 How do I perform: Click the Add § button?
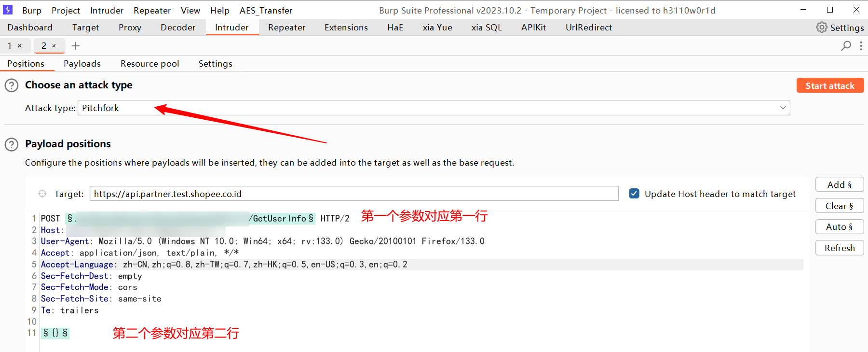(839, 184)
